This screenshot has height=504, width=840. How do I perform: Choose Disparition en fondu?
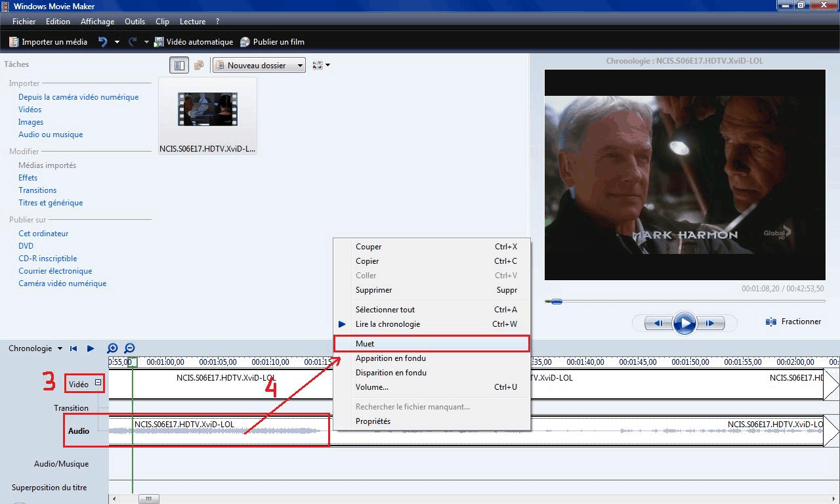point(432,373)
